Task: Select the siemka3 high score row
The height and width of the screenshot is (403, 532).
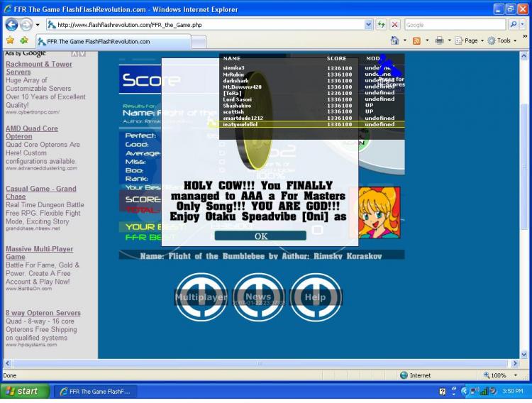Action: [x=312, y=68]
